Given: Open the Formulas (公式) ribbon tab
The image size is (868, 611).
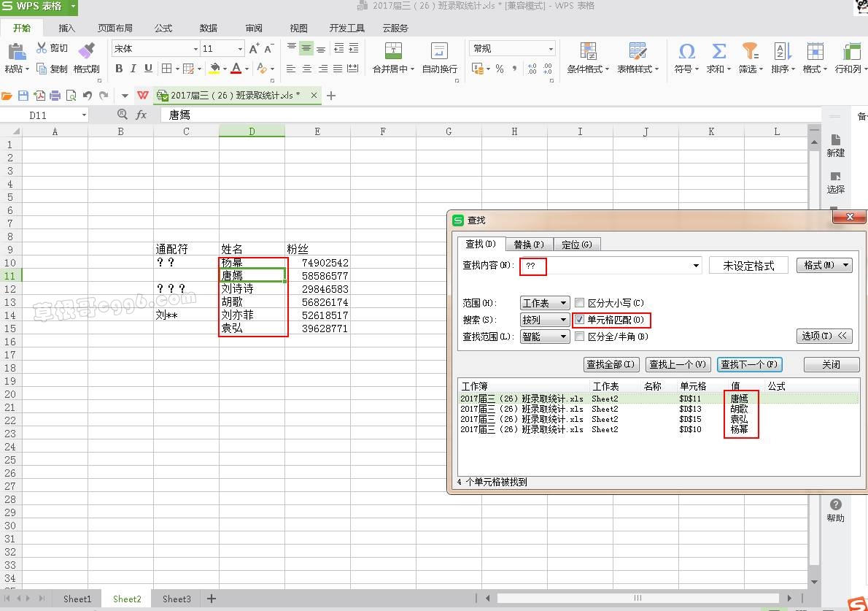Looking at the screenshot, I should (163, 28).
